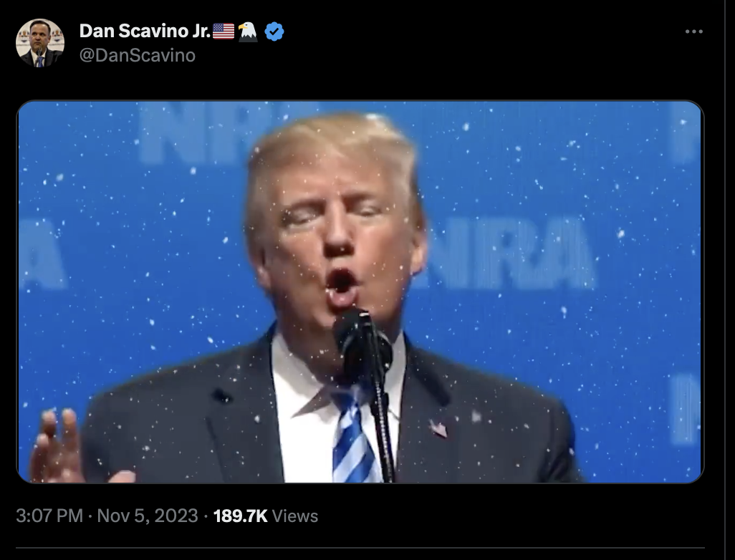Click the flag lapel pin in video
The height and width of the screenshot is (560, 735).
438,429
